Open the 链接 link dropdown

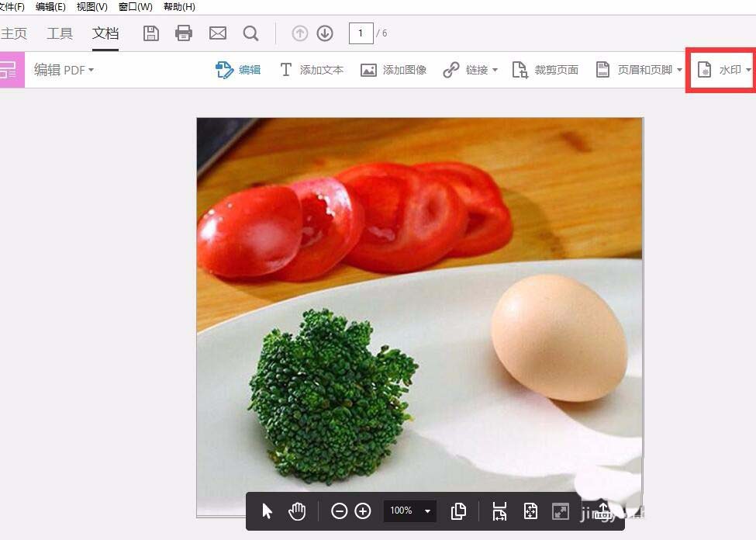[x=470, y=70]
